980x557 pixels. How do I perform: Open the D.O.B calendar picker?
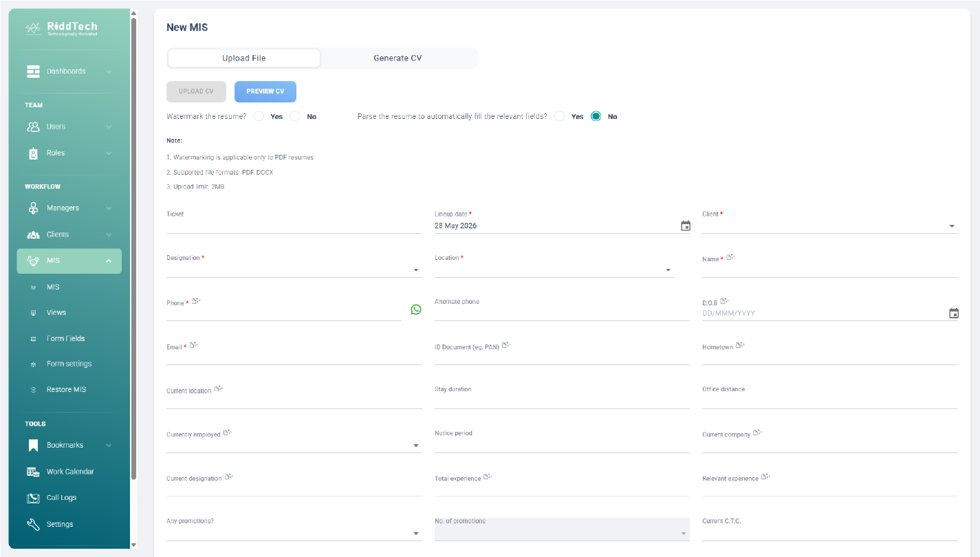point(954,313)
